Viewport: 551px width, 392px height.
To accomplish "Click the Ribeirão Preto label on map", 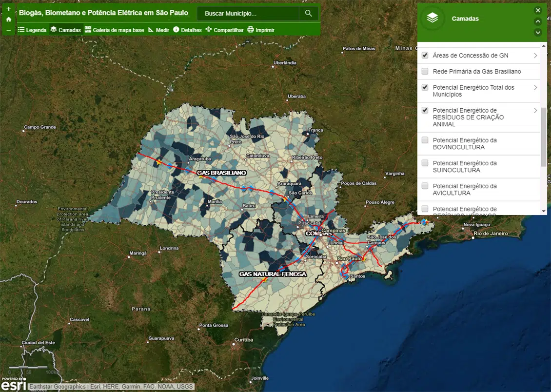I will tap(307, 157).
